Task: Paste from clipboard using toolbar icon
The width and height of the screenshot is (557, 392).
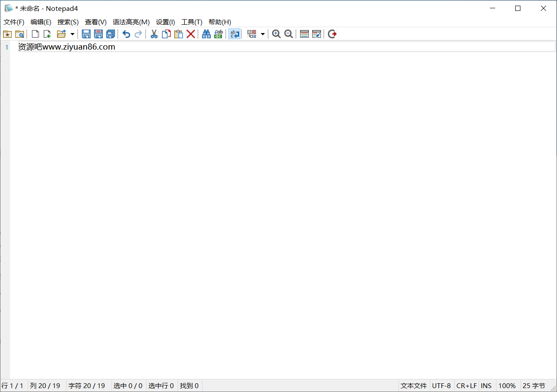Action: (179, 34)
